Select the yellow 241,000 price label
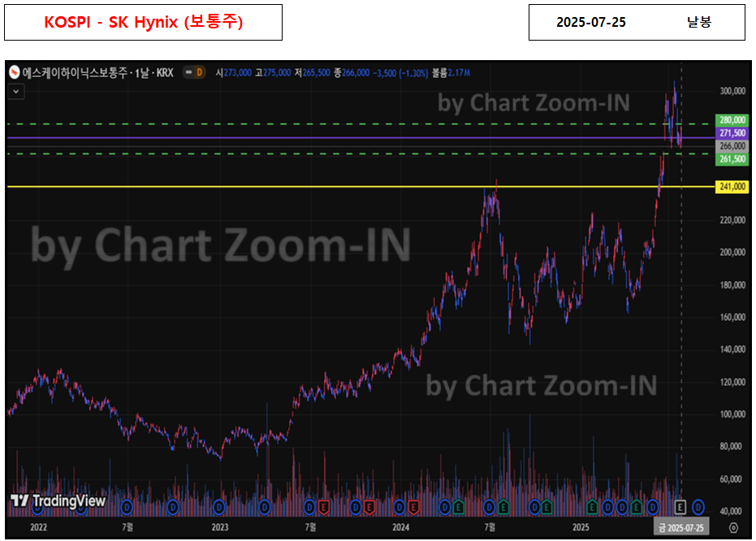The width and height of the screenshot is (756, 541). (x=732, y=186)
